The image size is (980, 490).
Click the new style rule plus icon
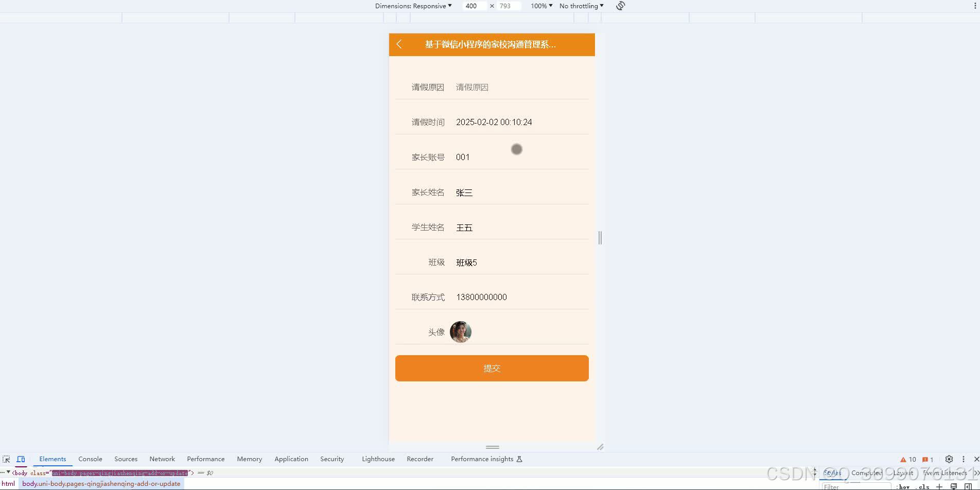pos(939,486)
